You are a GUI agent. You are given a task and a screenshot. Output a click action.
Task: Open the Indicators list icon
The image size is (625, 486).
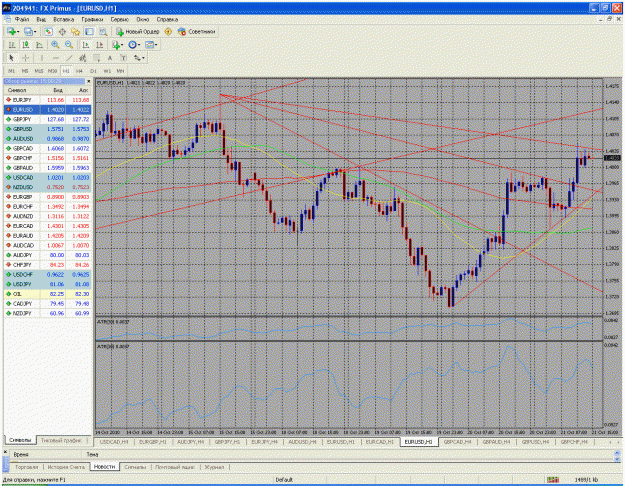pyautogui.click(x=116, y=45)
